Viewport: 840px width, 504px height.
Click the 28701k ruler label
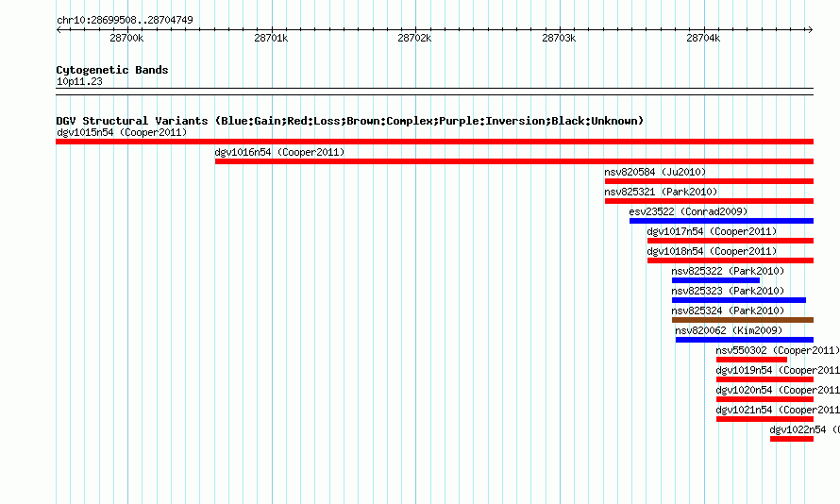tap(271, 38)
